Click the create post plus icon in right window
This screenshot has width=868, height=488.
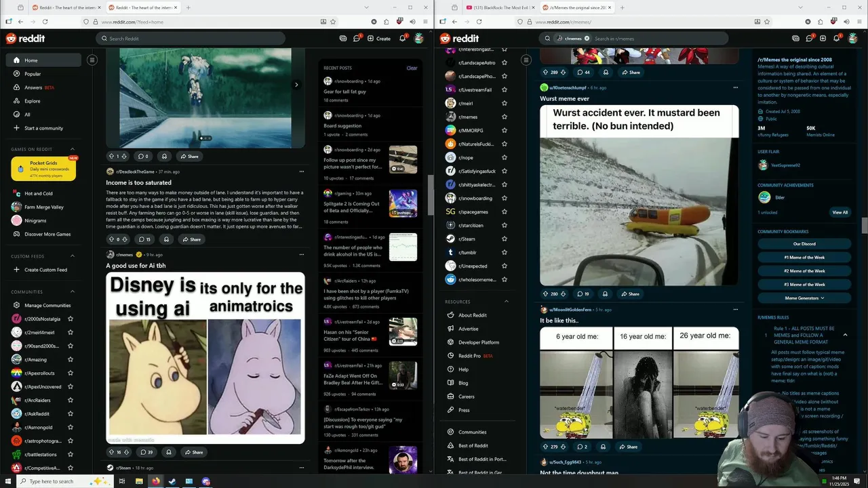[x=823, y=39]
